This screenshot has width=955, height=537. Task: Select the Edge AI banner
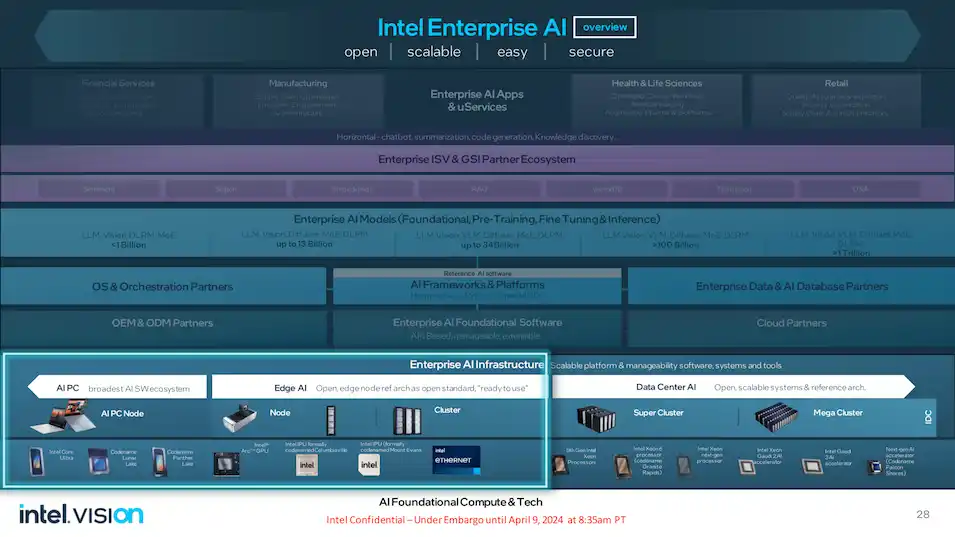[x=378, y=387]
